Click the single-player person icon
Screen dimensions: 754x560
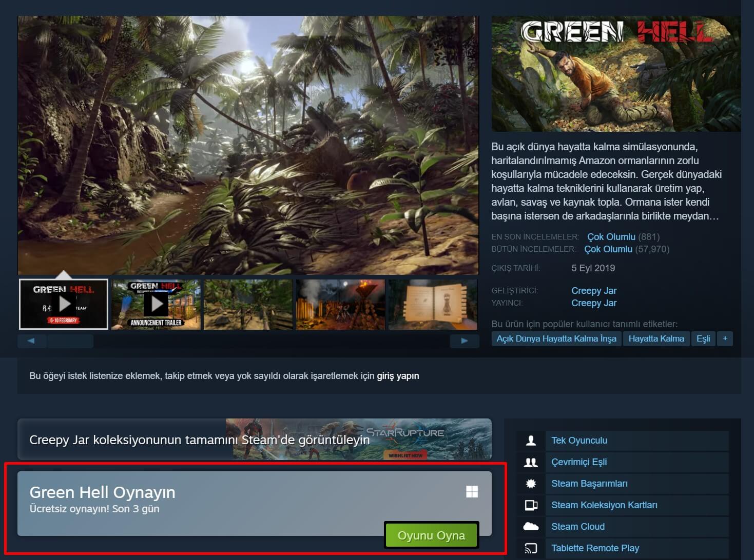pos(531,441)
